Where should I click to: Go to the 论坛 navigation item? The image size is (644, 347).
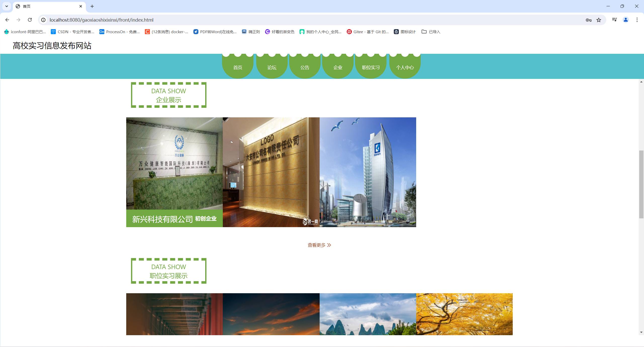pyautogui.click(x=272, y=67)
